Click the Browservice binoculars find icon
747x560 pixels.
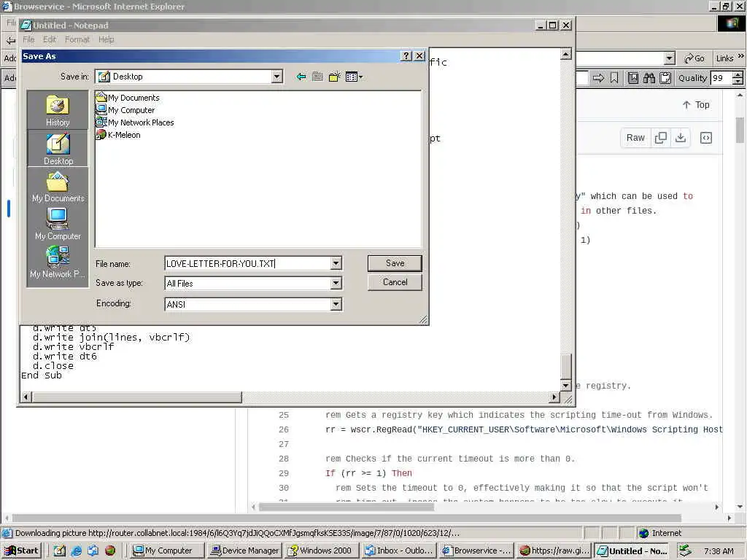649,78
